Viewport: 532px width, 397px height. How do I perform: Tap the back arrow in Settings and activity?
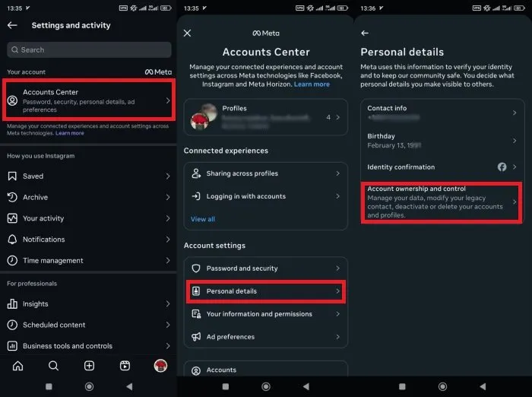(x=12, y=25)
